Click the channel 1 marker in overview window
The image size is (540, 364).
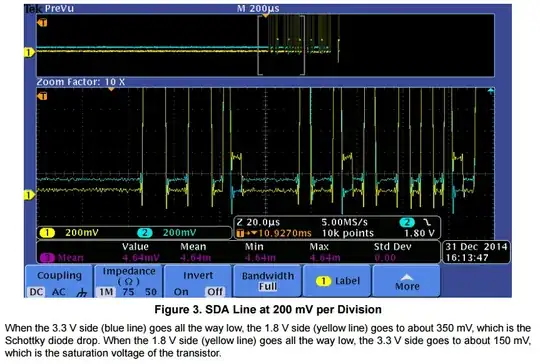click(29, 52)
